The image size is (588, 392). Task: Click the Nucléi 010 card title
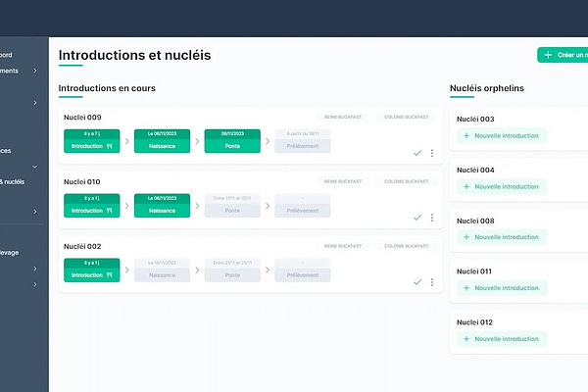[x=81, y=182]
